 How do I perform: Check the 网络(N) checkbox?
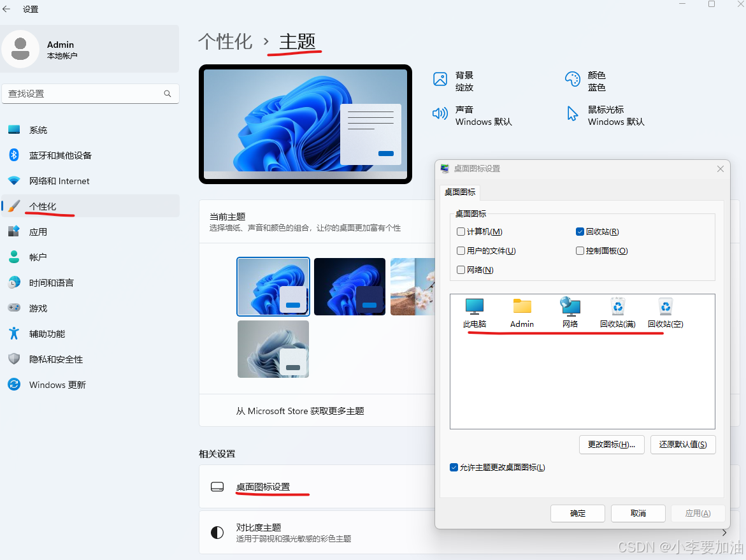(461, 269)
